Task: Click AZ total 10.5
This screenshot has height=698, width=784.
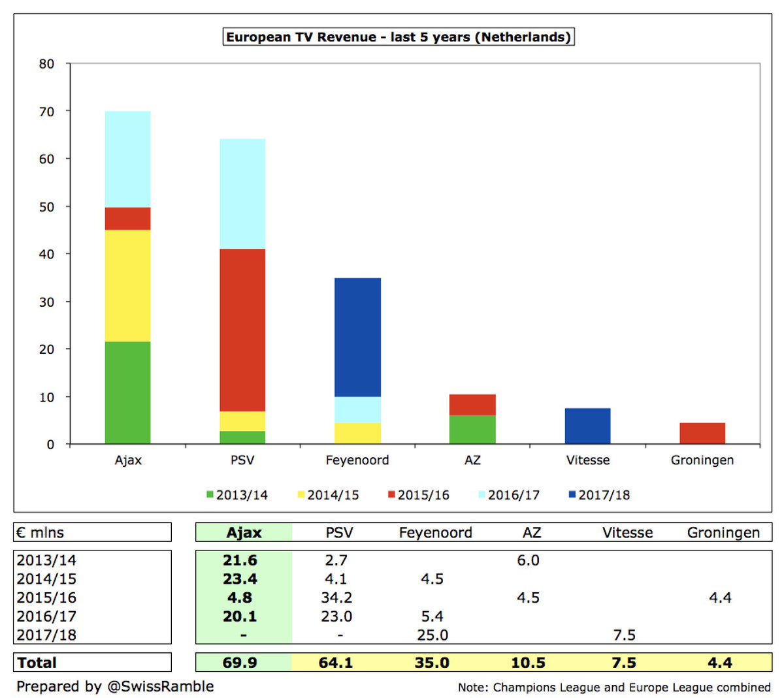Action: 528,663
